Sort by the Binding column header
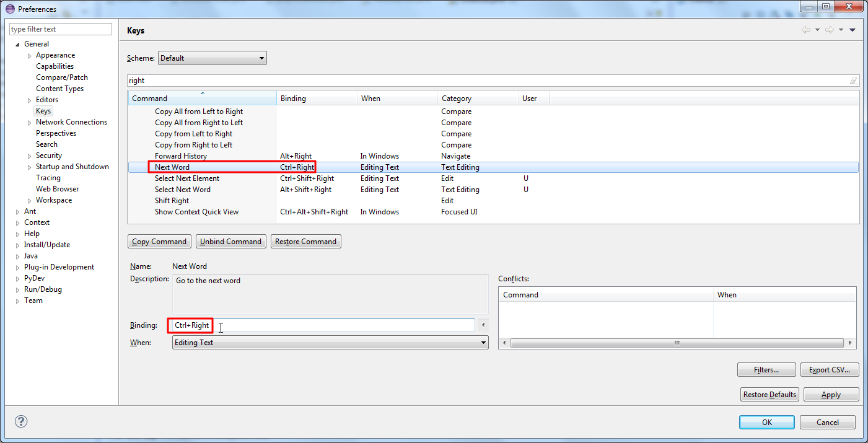This screenshot has height=443, width=868. pyautogui.click(x=317, y=99)
